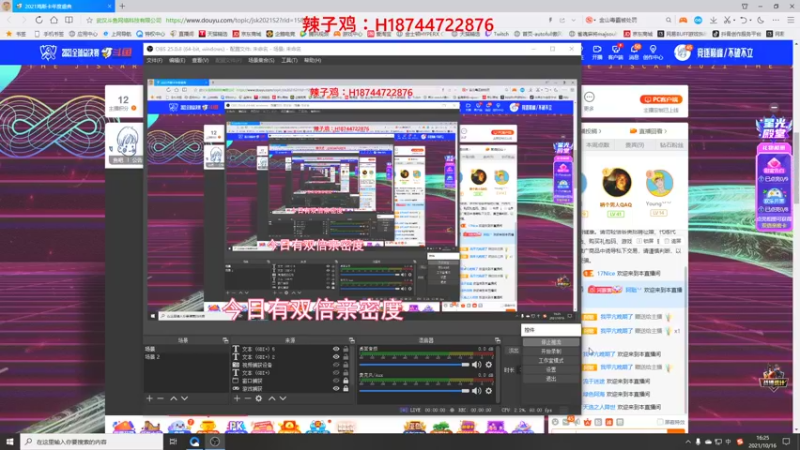
Task: Click orange PC客户端 button
Action: pyautogui.click(x=661, y=99)
